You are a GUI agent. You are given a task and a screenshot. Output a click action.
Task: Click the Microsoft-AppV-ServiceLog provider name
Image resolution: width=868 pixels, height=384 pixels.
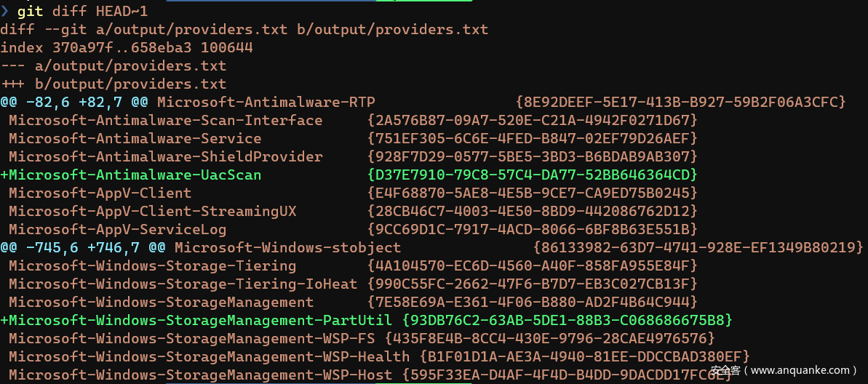[x=117, y=230]
